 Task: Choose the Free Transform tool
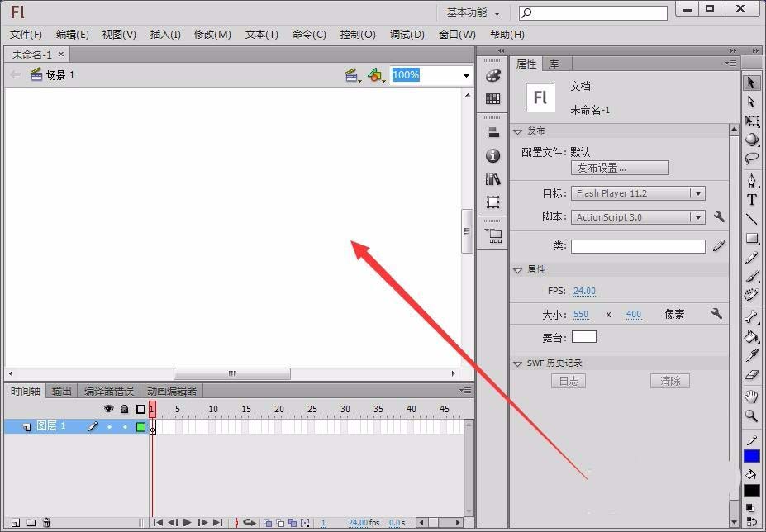click(x=752, y=121)
